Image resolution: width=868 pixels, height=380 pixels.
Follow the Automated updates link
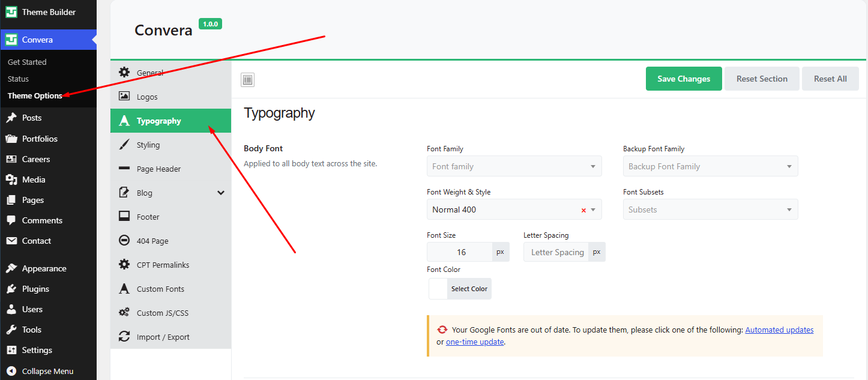click(x=779, y=330)
